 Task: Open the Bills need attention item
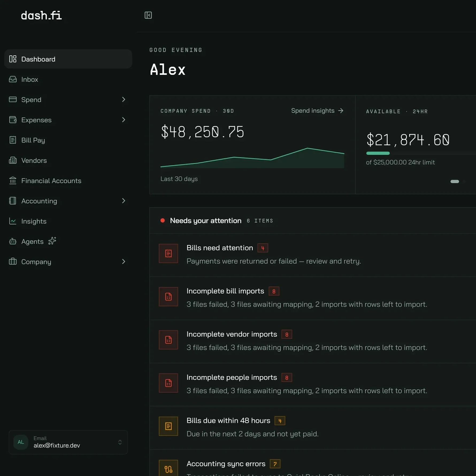313,255
